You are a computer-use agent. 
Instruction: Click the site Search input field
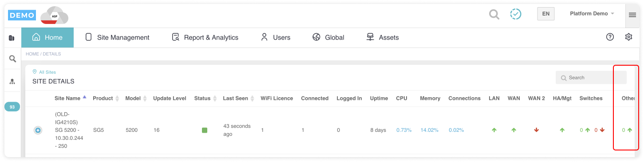click(x=591, y=78)
